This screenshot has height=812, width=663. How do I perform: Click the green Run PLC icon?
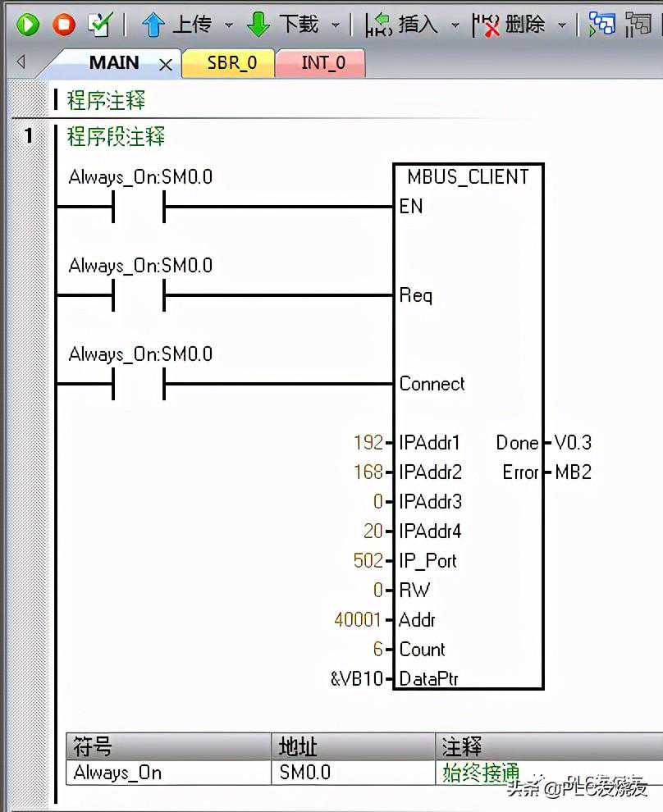pyautogui.click(x=27, y=25)
